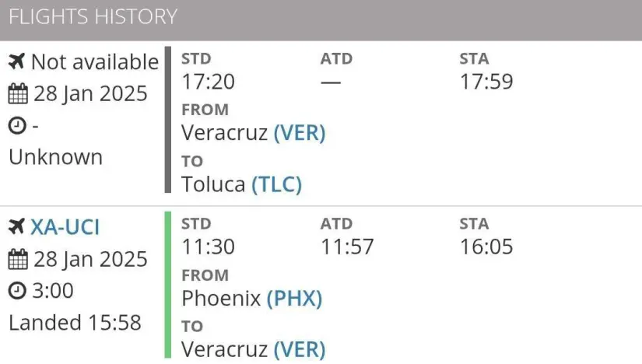Screen dimensions: 642x364
Task: Open the arrival (VER) airport link, second flight
Action: (300, 349)
